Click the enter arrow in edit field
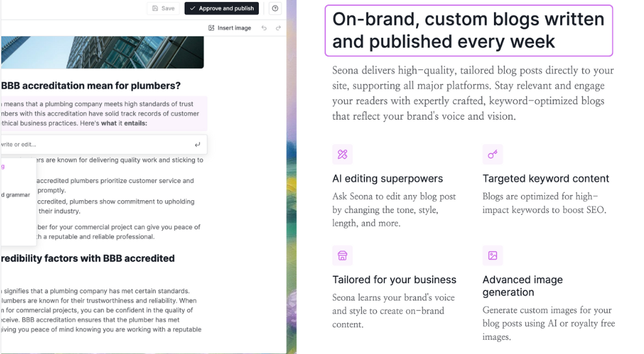Screen dimensions: 644x354 [198, 145]
